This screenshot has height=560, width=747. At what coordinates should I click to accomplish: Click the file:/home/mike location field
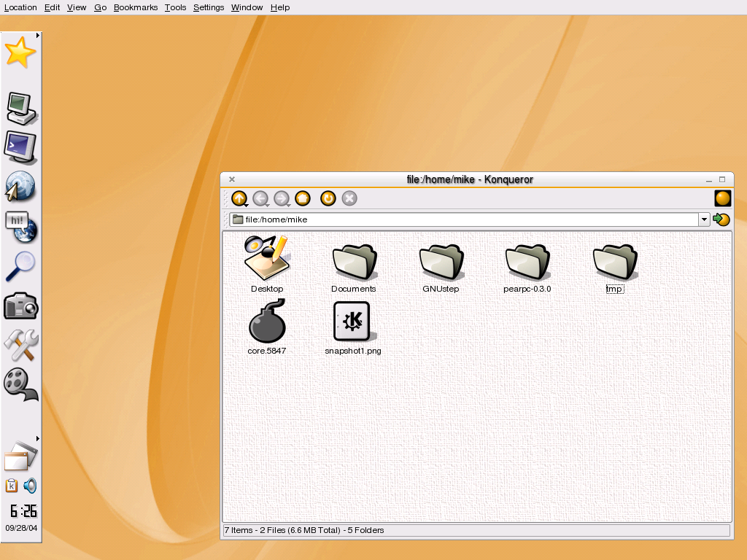(464, 219)
